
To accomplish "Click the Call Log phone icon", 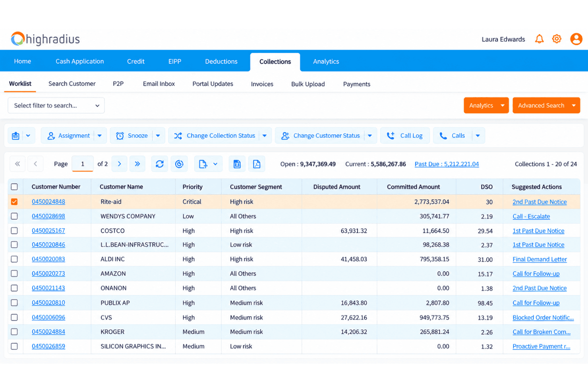I will tap(391, 136).
